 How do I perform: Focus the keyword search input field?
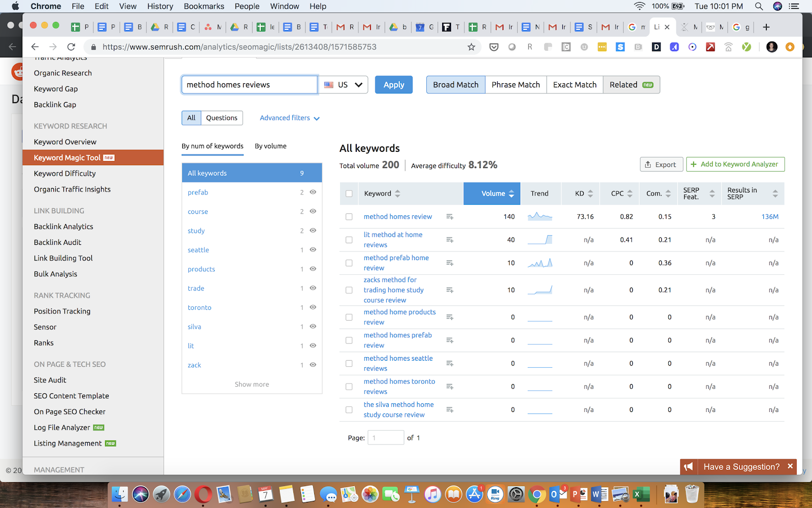coord(250,85)
